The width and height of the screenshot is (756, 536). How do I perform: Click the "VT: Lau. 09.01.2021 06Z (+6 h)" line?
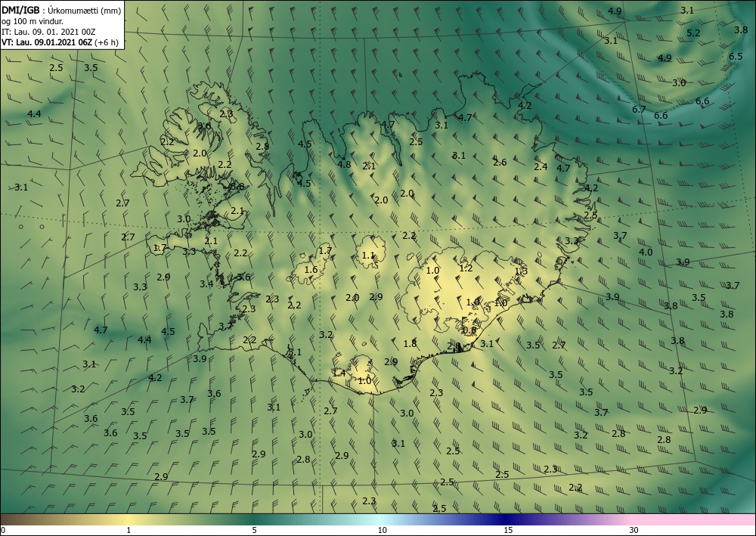point(60,42)
